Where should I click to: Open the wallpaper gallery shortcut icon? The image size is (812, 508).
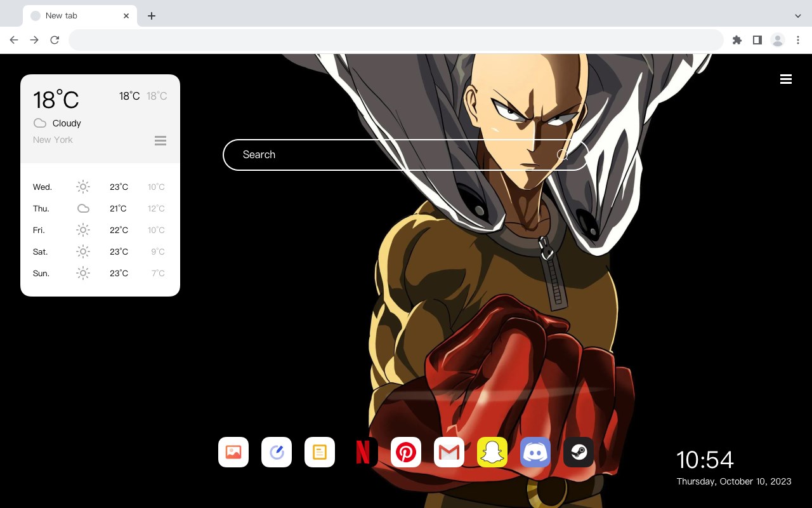click(x=233, y=452)
